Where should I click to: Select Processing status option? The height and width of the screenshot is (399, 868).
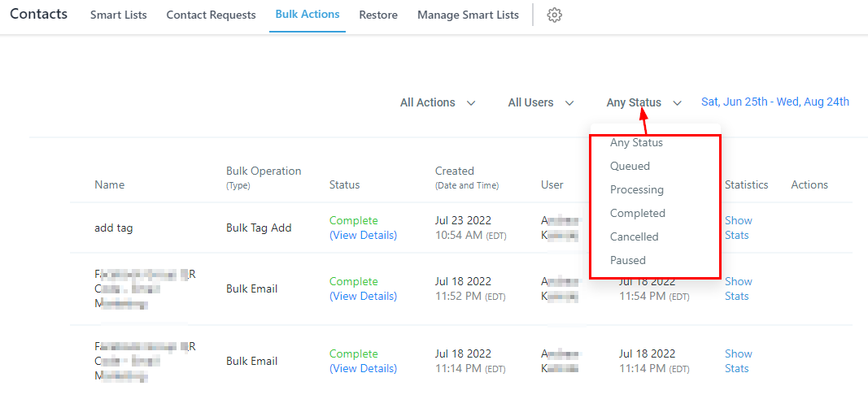point(636,189)
